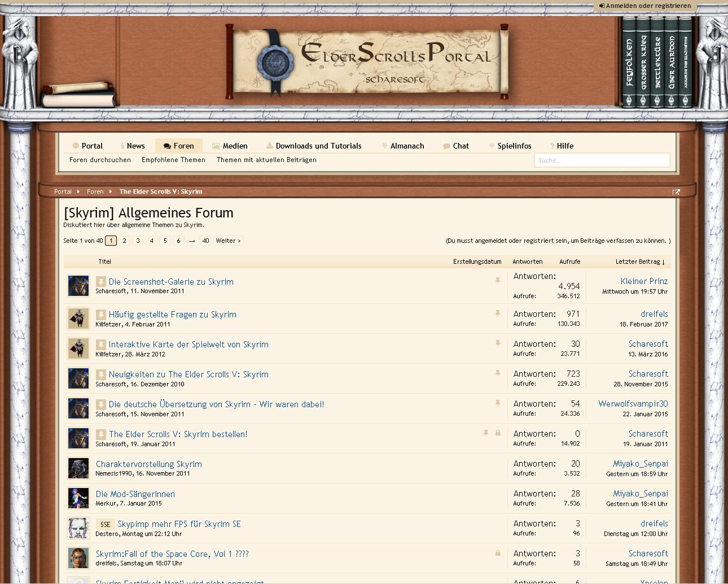
Task: Click the Elder Scrolls Portal logo banner
Action: pyautogui.click(x=367, y=60)
